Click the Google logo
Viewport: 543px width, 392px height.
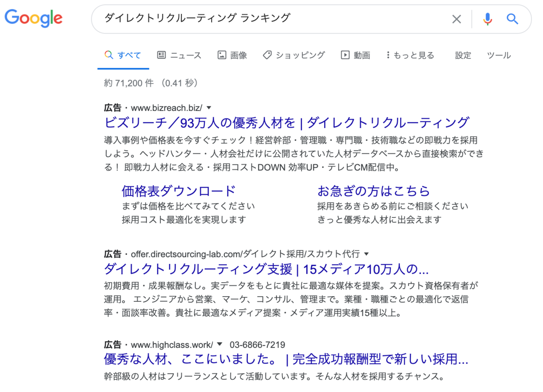pyautogui.click(x=34, y=18)
